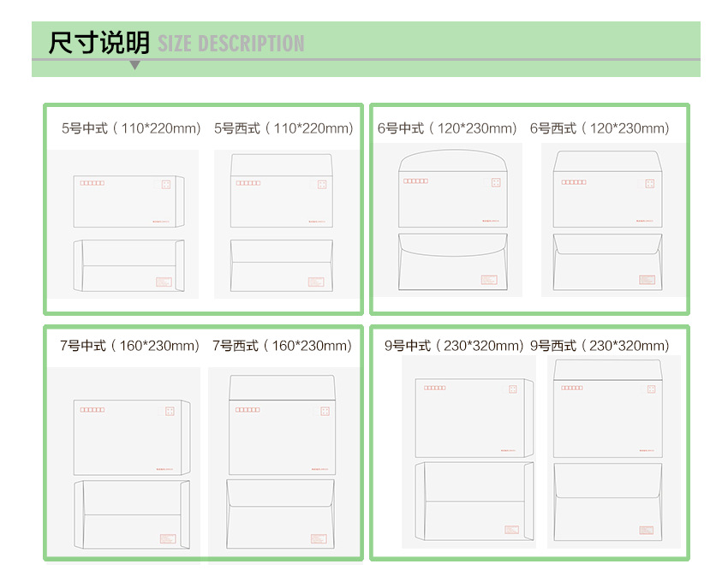Viewport: 728px width, 576px height.
Task: Open the 5号西式 envelope back diagram
Action: 282,265
